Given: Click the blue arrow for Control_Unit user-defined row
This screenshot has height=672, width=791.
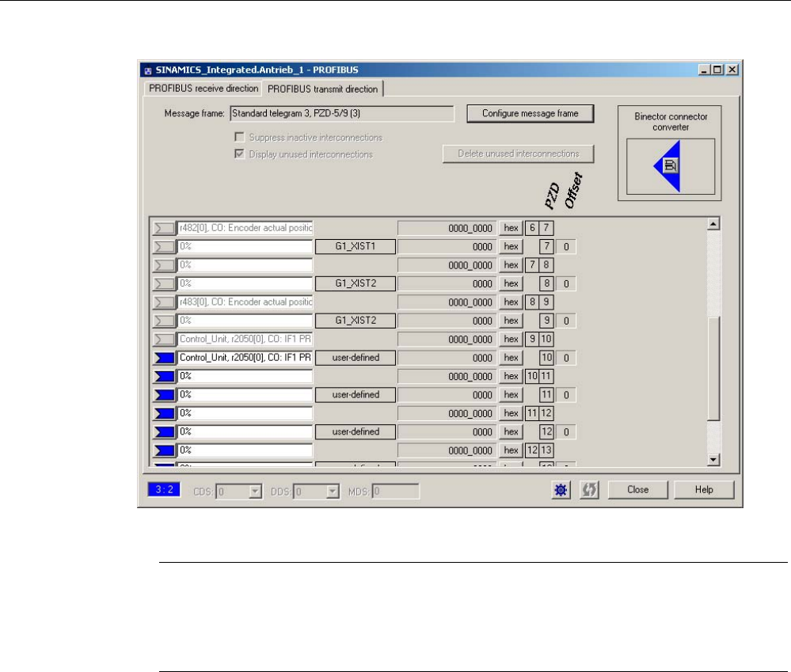Looking at the screenshot, I should coord(164,358).
